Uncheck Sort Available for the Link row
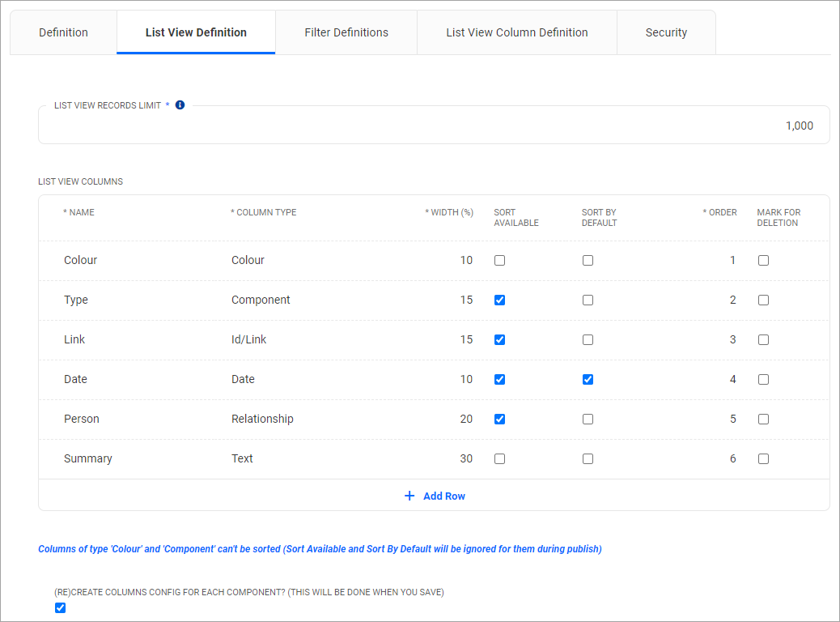This screenshot has width=840, height=622. click(499, 339)
